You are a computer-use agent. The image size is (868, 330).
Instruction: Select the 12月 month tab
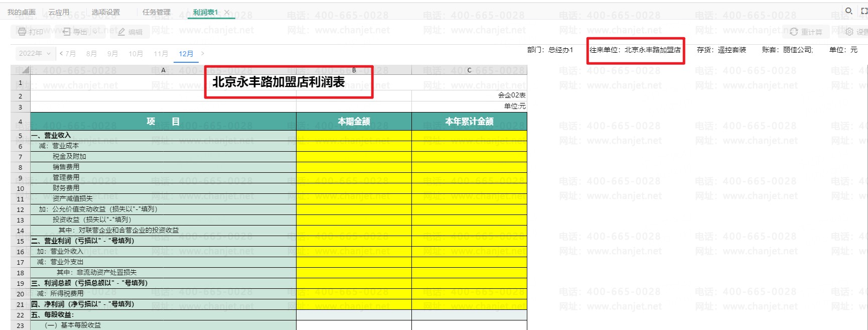point(186,54)
